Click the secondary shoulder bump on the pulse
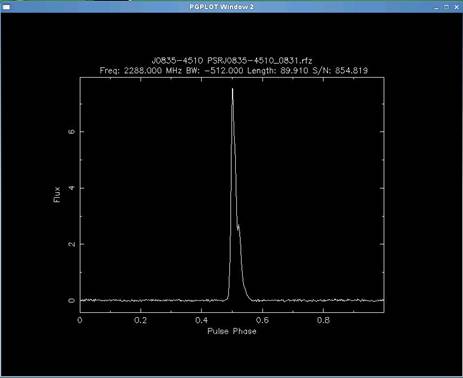 [238, 227]
